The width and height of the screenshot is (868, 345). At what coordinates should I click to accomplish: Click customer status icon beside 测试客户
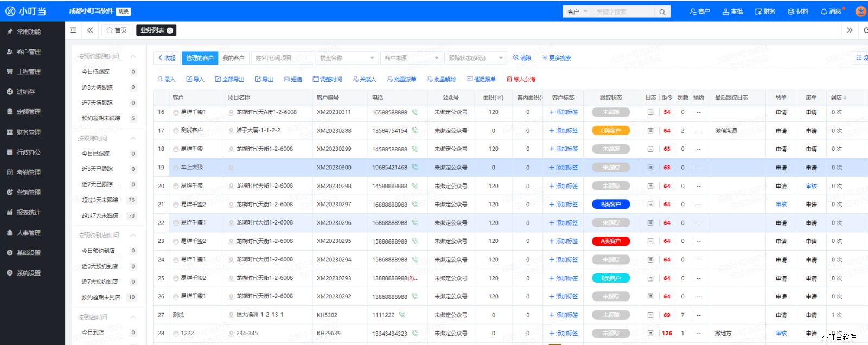[176, 131]
